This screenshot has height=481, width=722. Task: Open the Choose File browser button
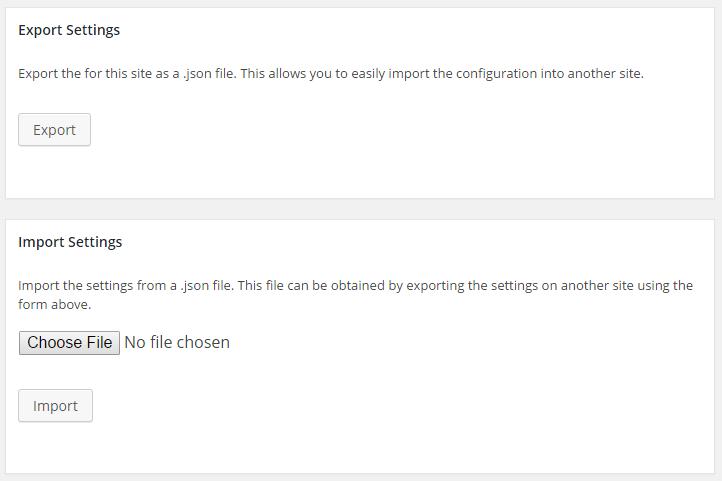tap(69, 342)
